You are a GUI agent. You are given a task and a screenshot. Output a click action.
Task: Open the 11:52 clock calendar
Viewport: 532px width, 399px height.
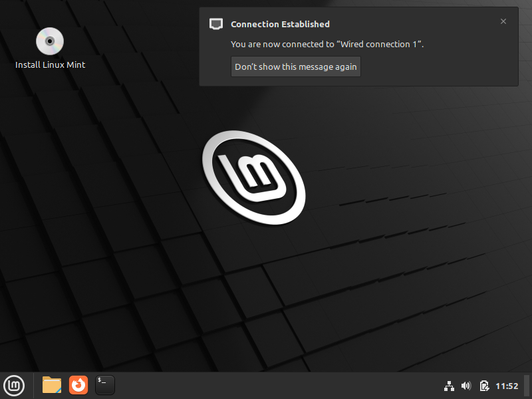[507, 386]
